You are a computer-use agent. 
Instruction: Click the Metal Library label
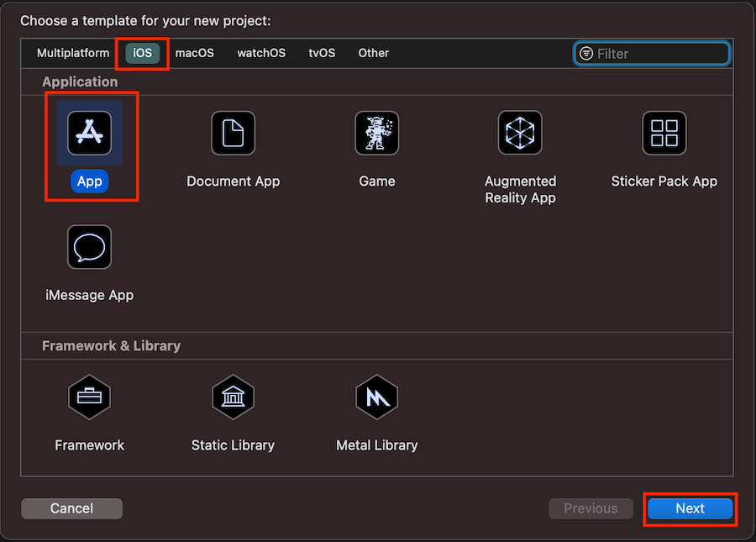[376, 445]
